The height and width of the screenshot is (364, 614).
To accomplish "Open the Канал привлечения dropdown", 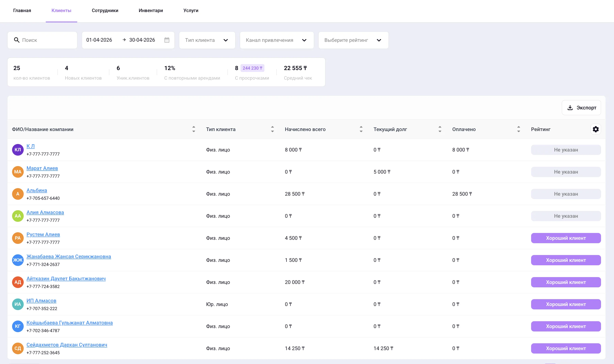I will coord(277,40).
